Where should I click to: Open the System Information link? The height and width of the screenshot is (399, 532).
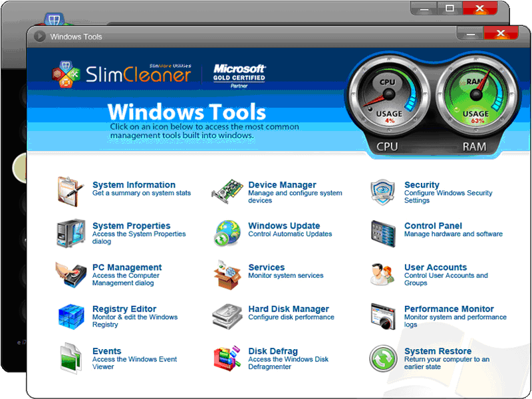click(134, 185)
